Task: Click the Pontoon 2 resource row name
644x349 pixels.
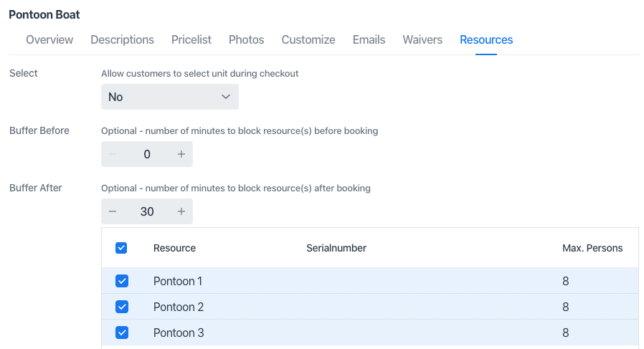Action: point(179,307)
